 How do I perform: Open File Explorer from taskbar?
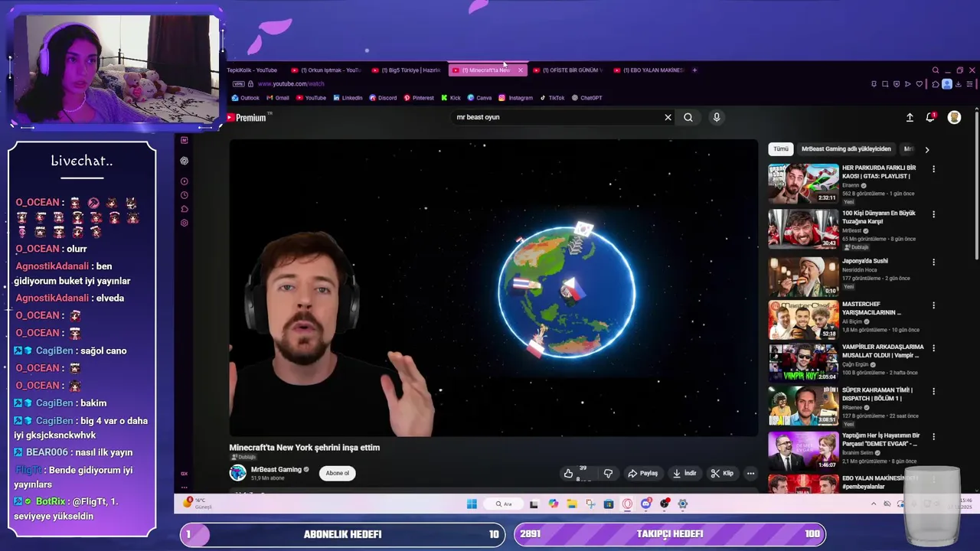[x=572, y=504]
